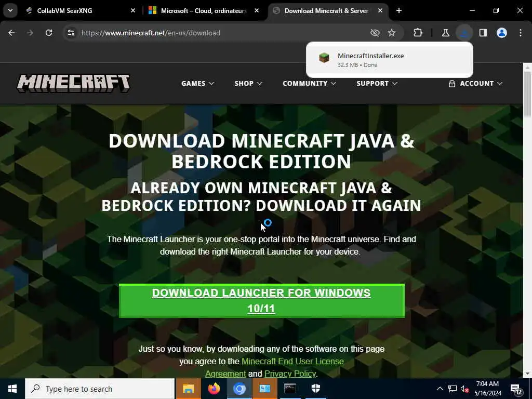532x399 pixels.
Task: Open a new browser tab
Action: coord(399,11)
